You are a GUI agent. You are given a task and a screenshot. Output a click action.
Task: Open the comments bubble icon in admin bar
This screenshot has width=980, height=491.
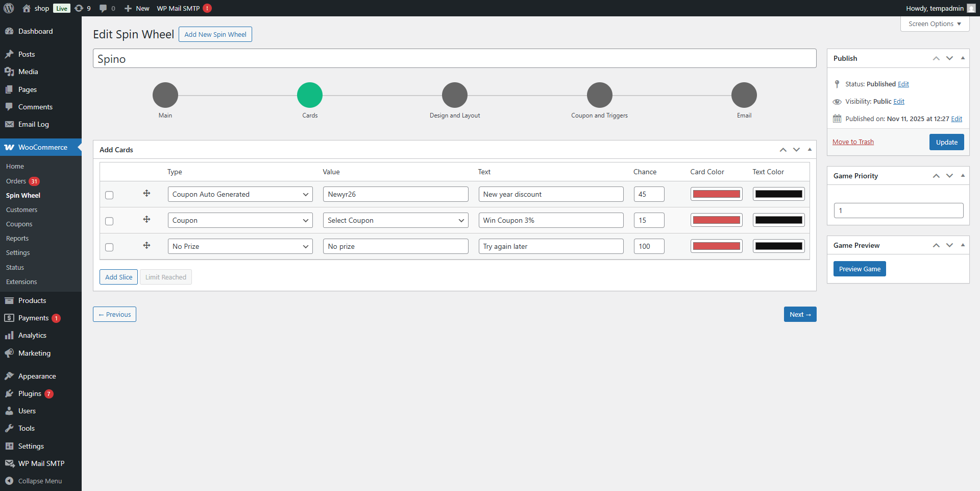[103, 8]
